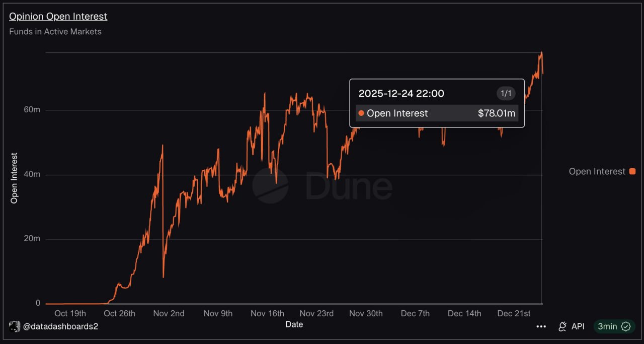
Task: Click the Oct 26th date axis label
Action: click(x=119, y=313)
